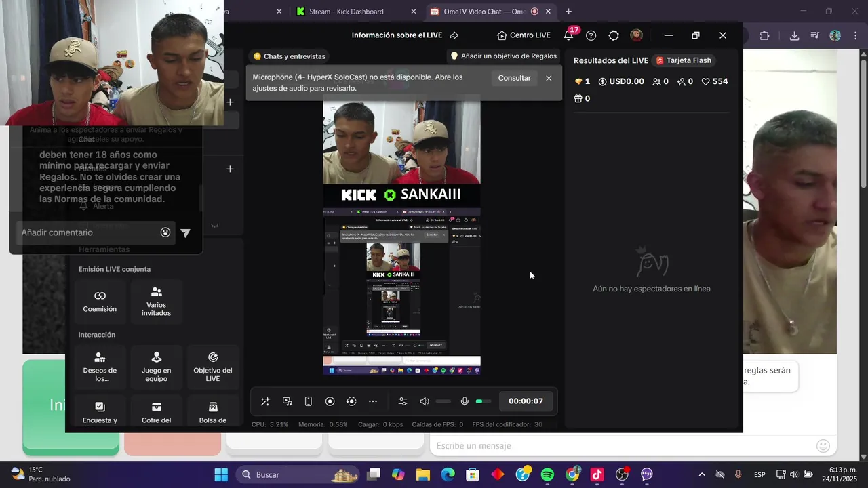The height and width of the screenshot is (488, 868).
Task: Close the Kick Dashboard browser tab
Action: tap(414, 12)
